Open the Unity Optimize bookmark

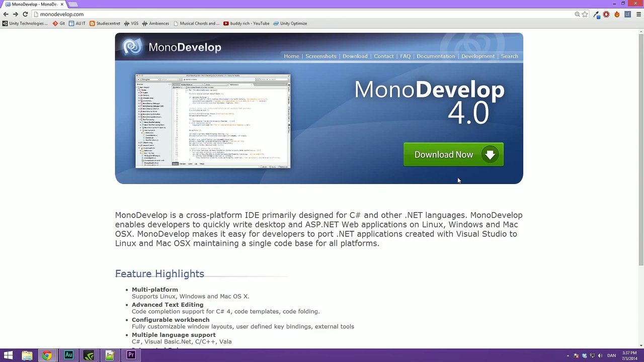(x=290, y=24)
